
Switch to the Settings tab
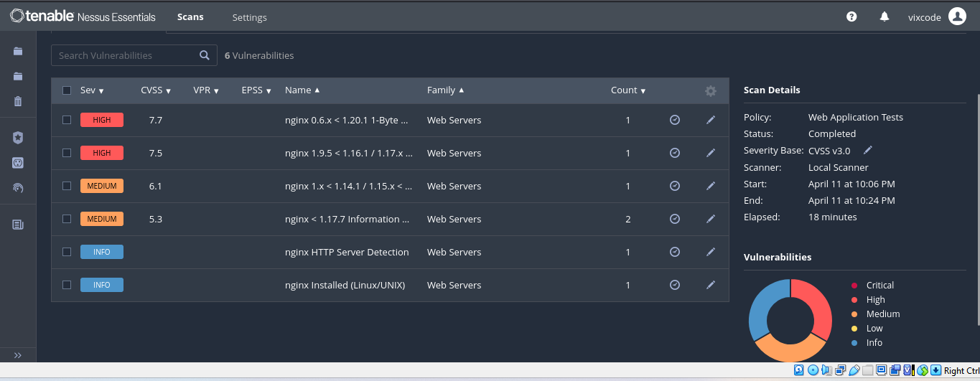(249, 17)
